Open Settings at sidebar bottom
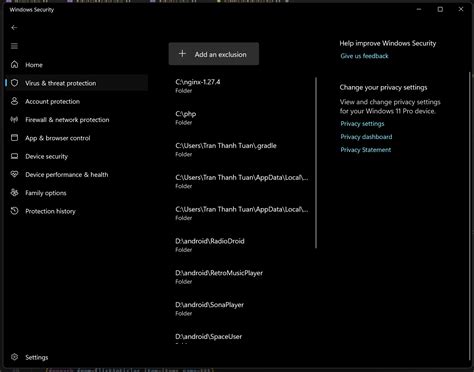This screenshot has width=474, height=372. click(x=77, y=357)
